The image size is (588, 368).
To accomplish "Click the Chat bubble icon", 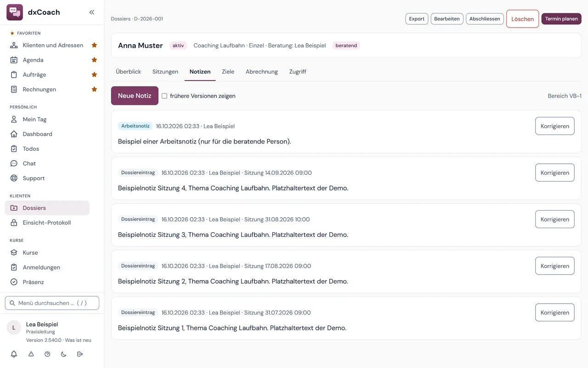I will (x=14, y=163).
